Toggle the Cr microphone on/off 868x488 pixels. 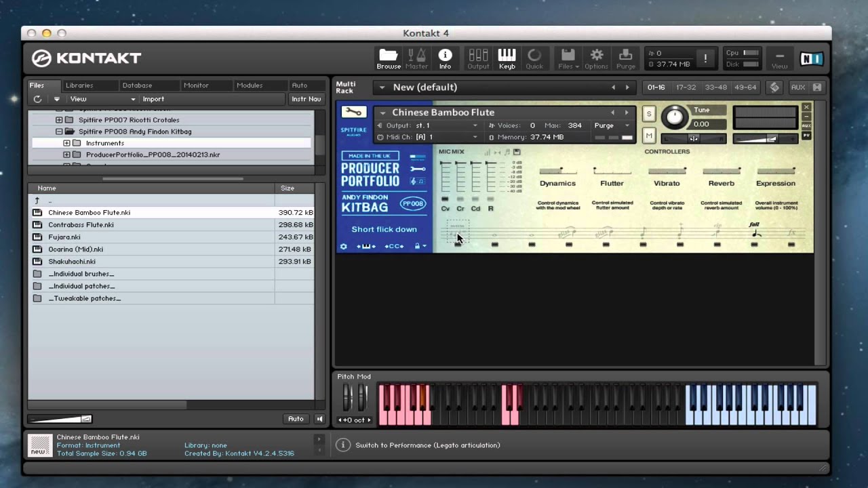460,199
